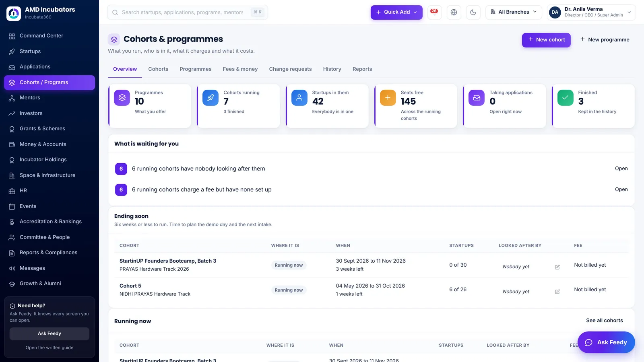Open Investors trend sidebar item
644x362 pixels.
[50, 113]
